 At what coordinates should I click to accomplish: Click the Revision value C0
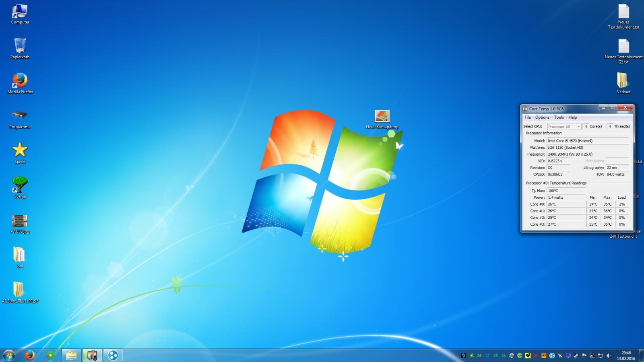click(558, 168)
